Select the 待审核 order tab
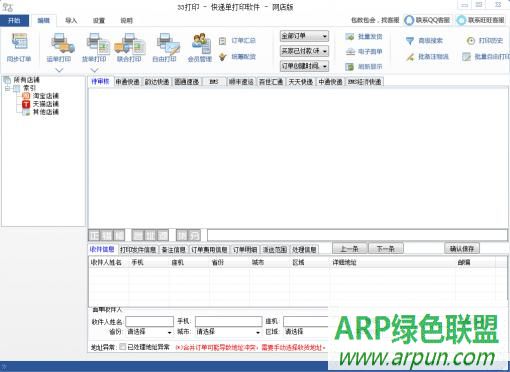 click(x=100, y=82)
